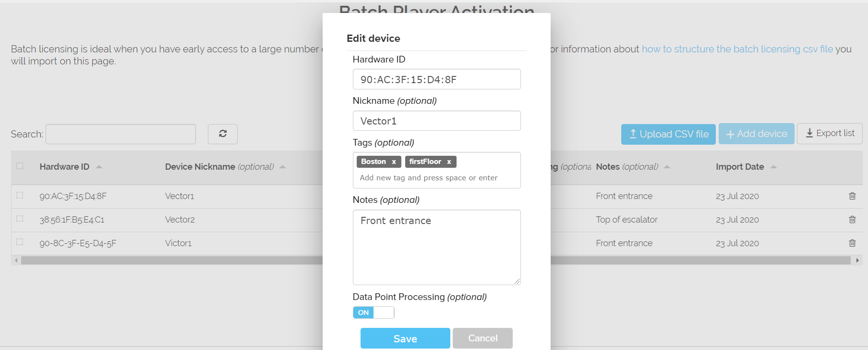Viewport: 868px width, 350px height.
Task: Remove the firstFloor tag
Action: point(449,162)
